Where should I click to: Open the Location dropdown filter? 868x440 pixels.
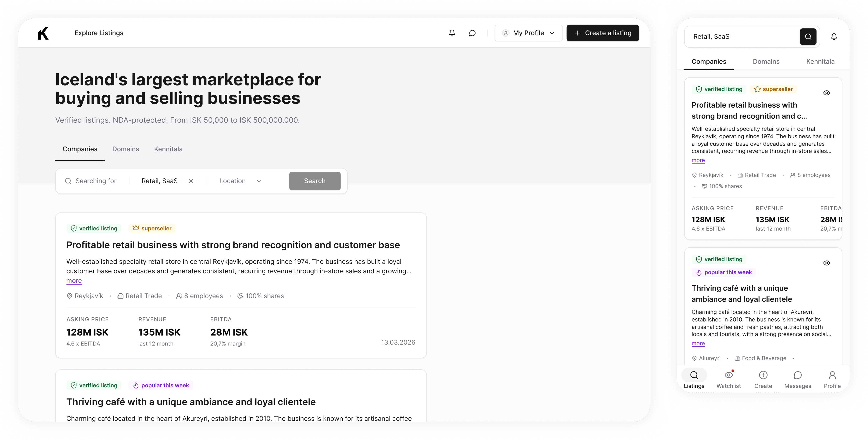click(240, 181)
